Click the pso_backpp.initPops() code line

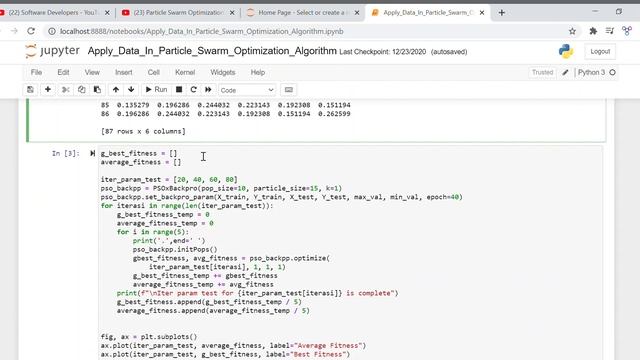click(175, 249)
